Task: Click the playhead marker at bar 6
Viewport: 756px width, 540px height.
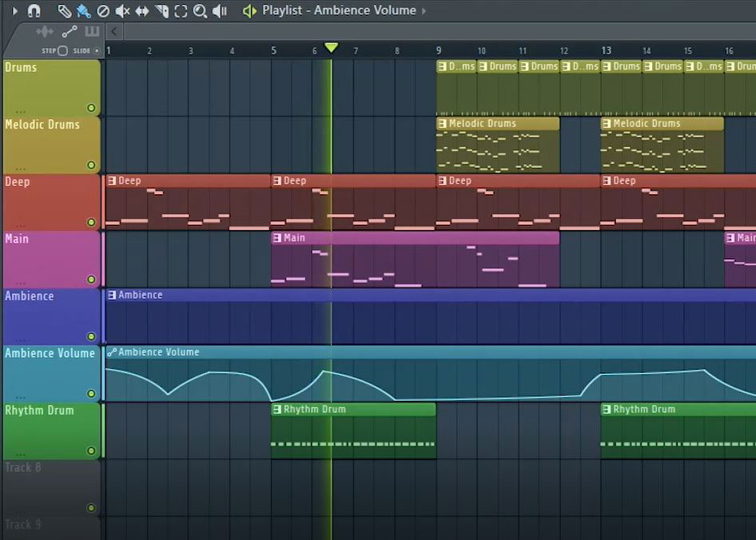Action: coord(331,46)
